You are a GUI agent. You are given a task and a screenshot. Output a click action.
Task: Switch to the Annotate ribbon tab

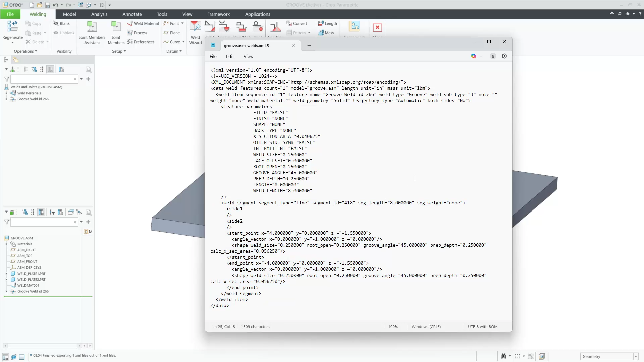tap(132, 14)
